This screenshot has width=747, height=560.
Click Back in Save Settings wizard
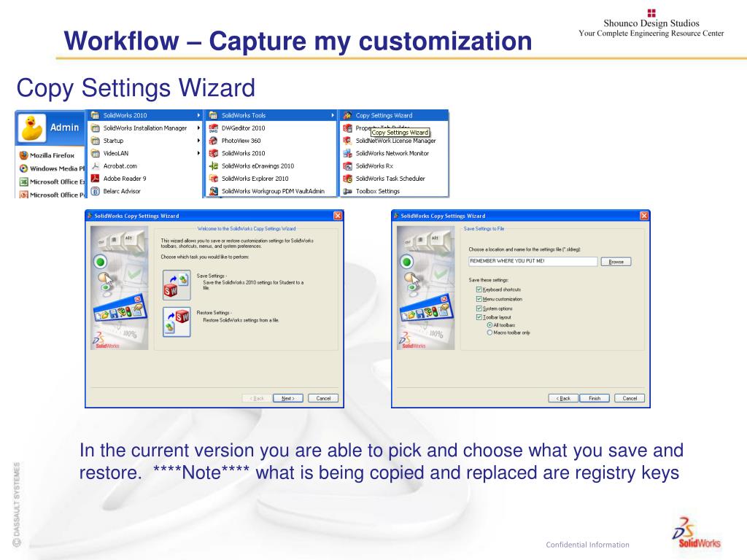(563, 398)
